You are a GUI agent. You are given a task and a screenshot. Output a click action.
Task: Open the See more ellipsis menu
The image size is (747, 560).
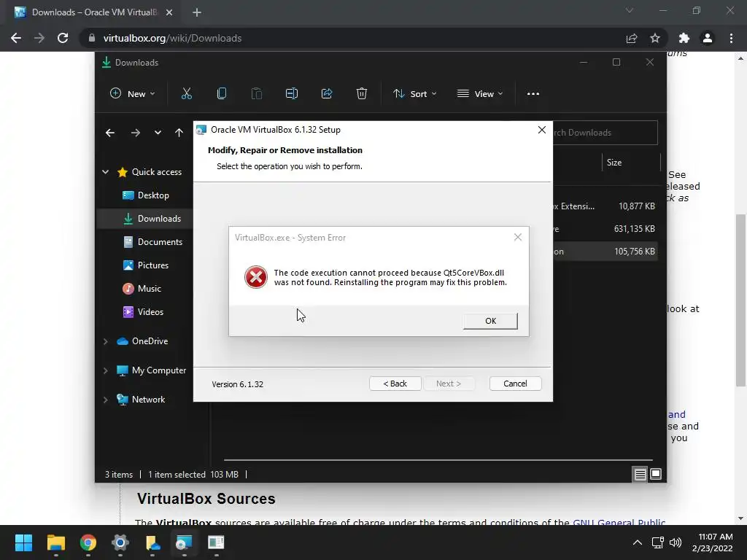(533, 94)
